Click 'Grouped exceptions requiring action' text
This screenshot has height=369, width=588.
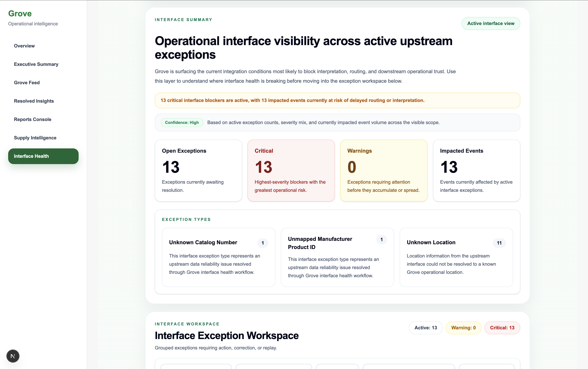click(216, 348)
